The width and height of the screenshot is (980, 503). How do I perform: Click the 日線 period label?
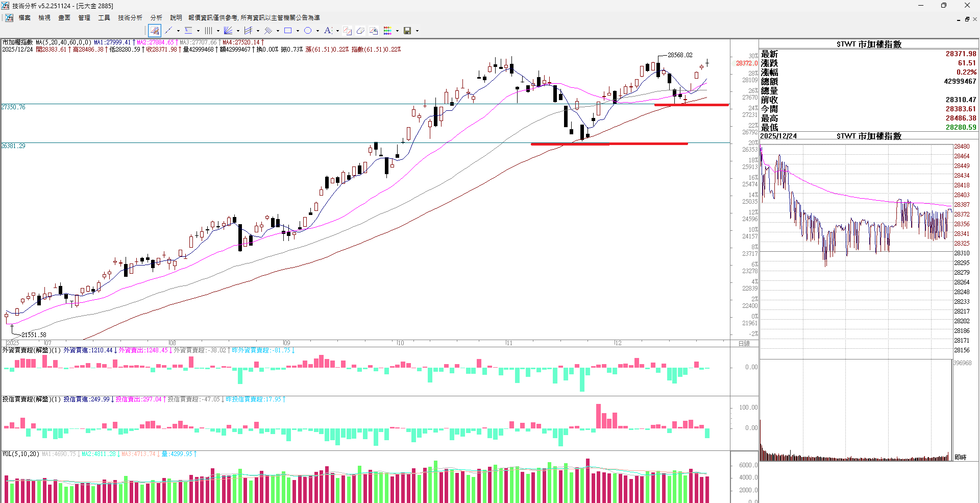[744, 343]
